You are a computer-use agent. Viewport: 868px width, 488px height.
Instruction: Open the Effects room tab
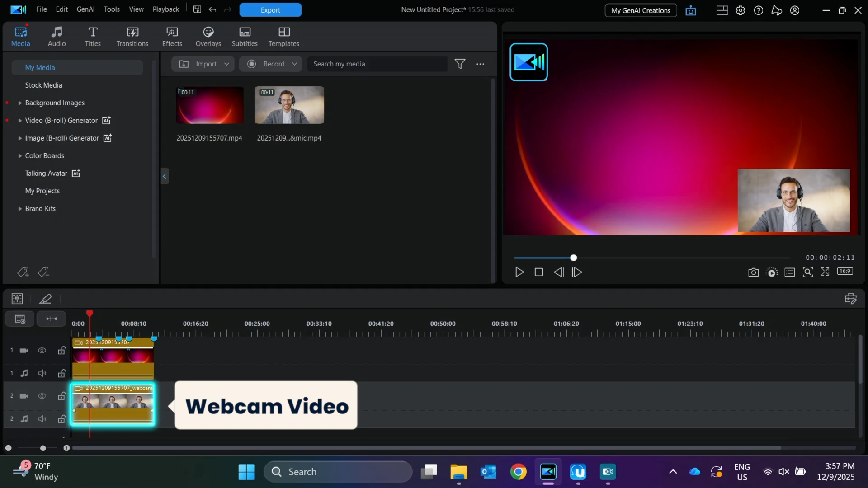[172, 37]
